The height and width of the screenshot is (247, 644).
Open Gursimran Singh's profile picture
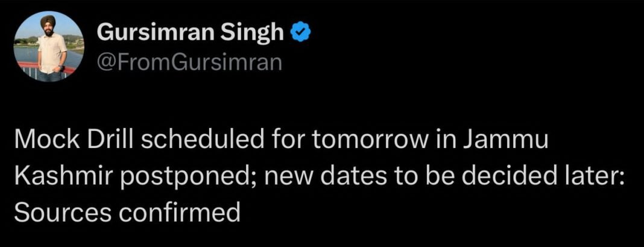(48, 47)
